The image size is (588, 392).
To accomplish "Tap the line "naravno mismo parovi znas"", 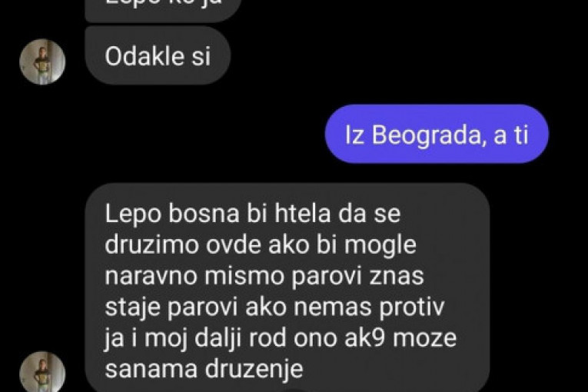I will tap(264, 276).
